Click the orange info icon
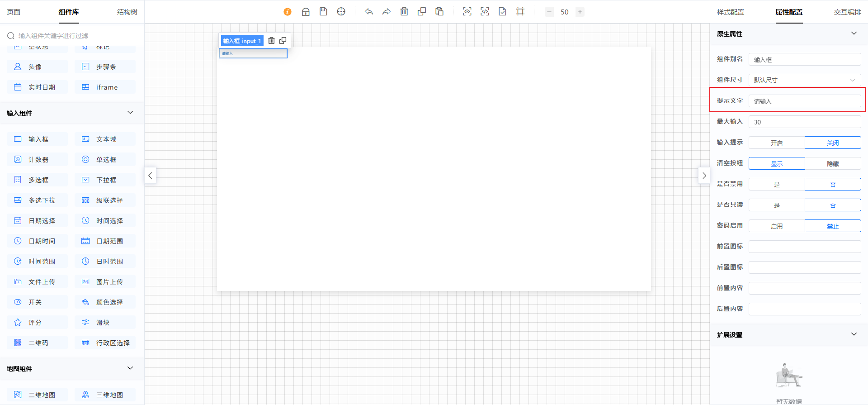Viewport: 868px width, 405px height. tap(288, 12)
